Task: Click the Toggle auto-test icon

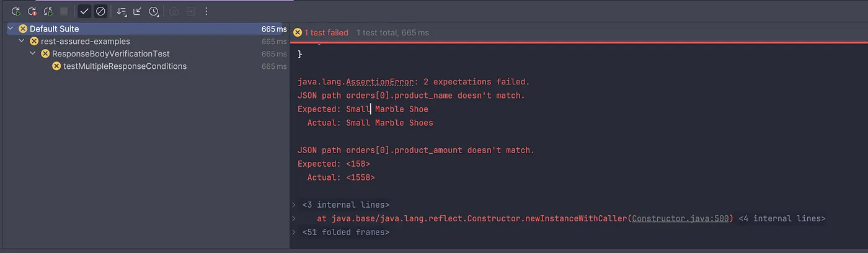Action: point(48,11)
